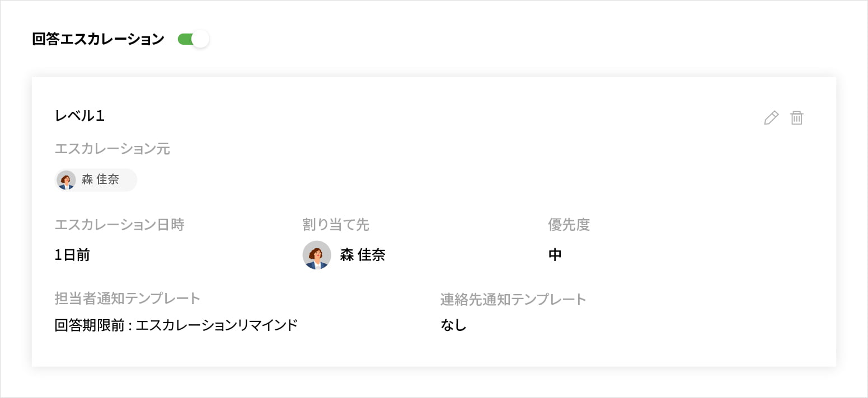
Task: Click the 回答期限前 : エスカレーションリマインド template
Action: [176, 325]
